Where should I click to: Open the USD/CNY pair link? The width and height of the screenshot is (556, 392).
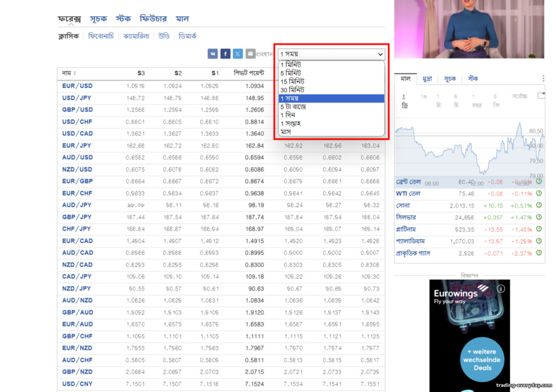pos(77,384)
